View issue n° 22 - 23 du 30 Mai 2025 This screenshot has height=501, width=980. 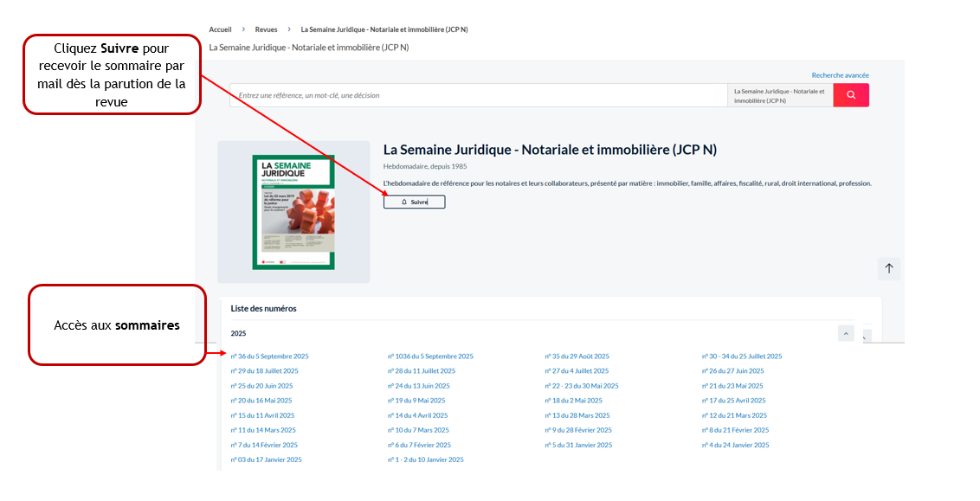[x=582, y=386]
